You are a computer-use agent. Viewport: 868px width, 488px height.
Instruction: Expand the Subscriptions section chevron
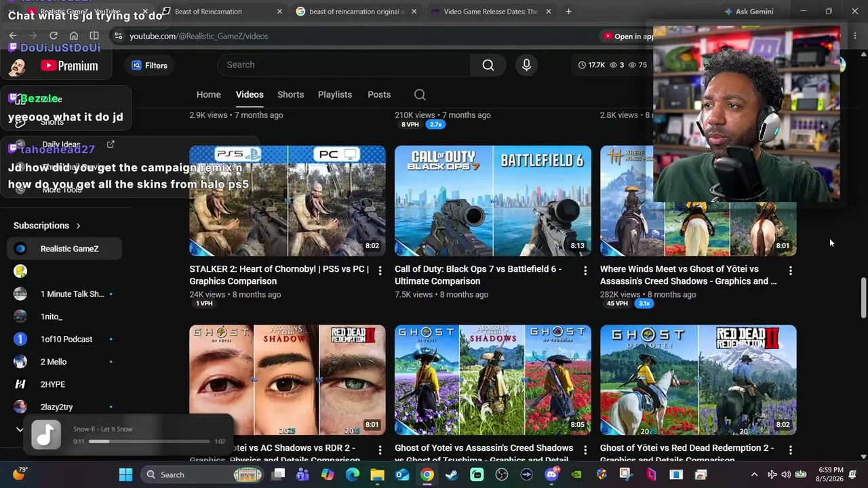pyautogui.click(x=78, y=226)
